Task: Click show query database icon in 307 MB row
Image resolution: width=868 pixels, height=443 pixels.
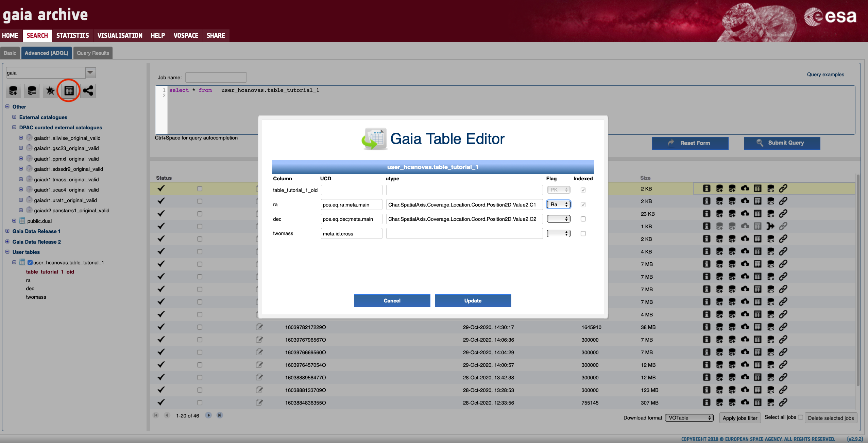Action: click(x=770, y=403)
